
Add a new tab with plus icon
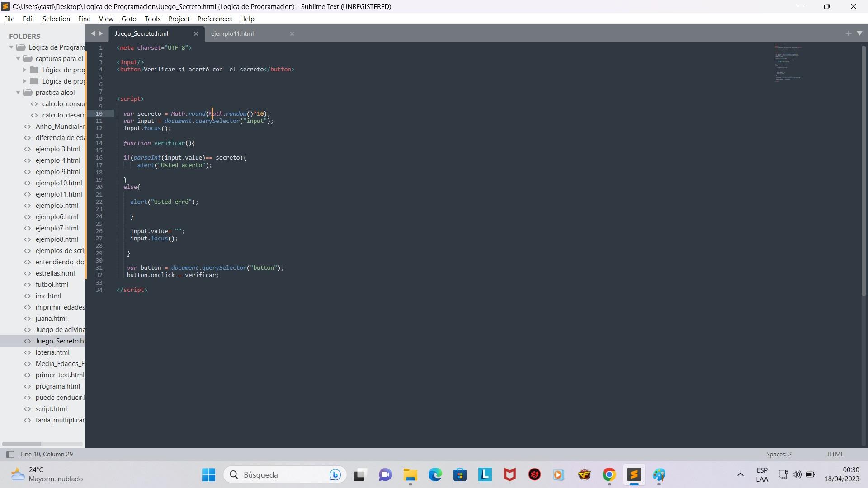pos(848,33)
